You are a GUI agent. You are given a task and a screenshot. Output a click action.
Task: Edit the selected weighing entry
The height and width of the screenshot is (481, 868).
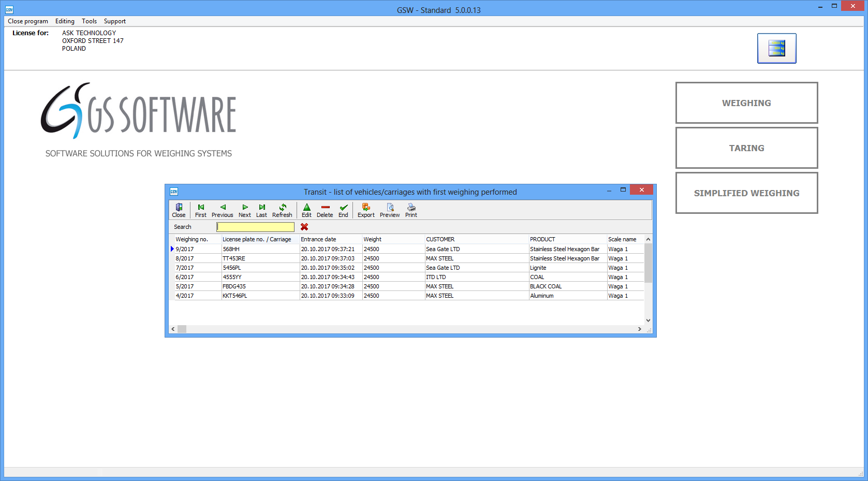306,210
